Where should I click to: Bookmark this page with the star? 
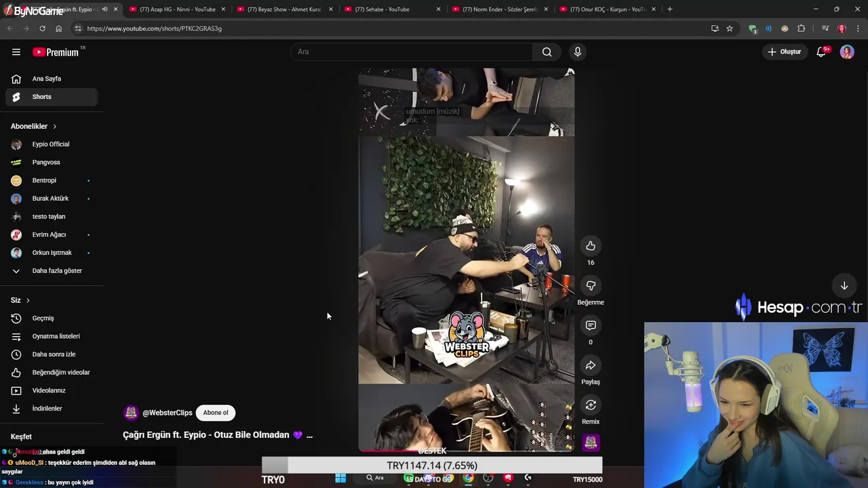(730, 28)
